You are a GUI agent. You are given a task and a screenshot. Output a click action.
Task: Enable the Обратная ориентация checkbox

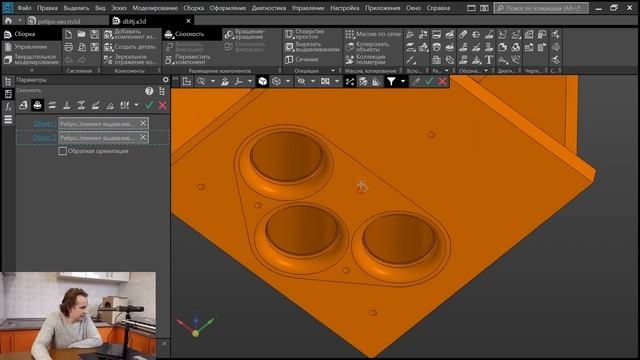[62, 151]
